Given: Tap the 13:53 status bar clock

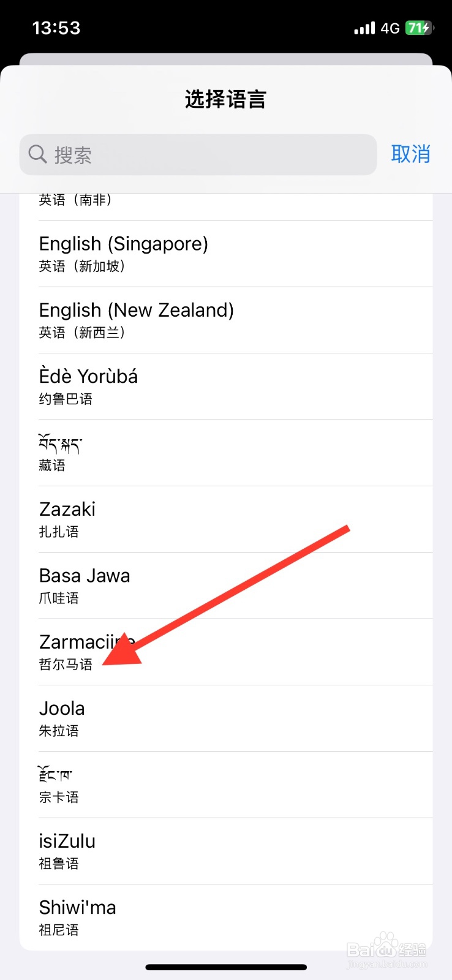Looking at the screenshot, I should point(56,28).
